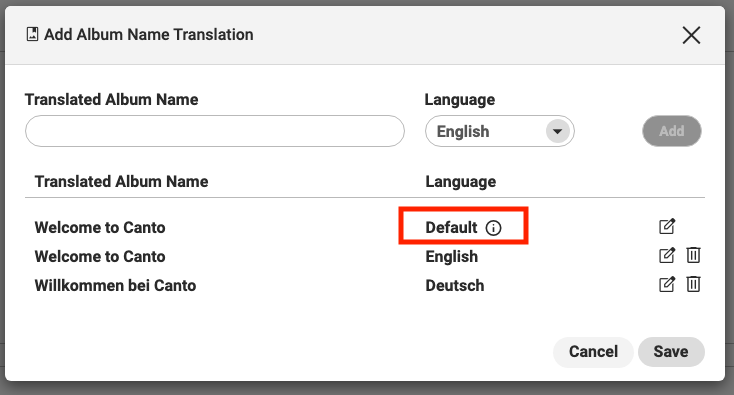734x395 pixels.
Task: Click the Deutsch language cell
Action: [x=455, y=285]
